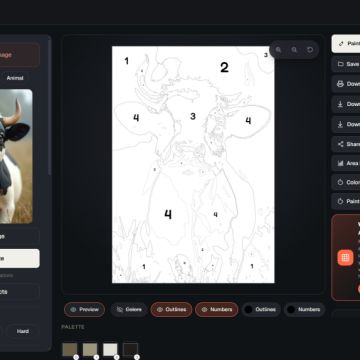The height and width of the screenshot is (360, 360).
Task: Click the number 4 on left ear
Action: [x=136, y=118]
